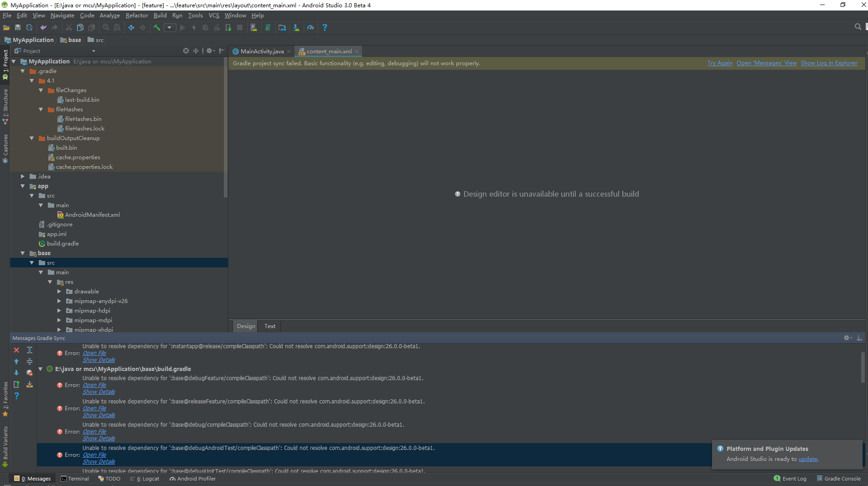Close the content_main.xml tab
The image size is (868, 486).
[356, 52]
